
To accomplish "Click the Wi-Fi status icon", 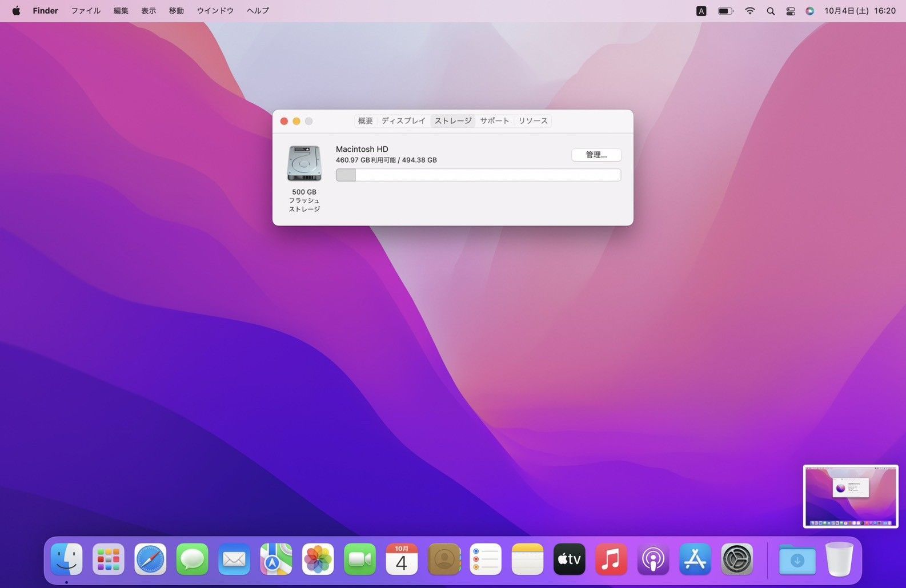I will (x=750, y=11).
